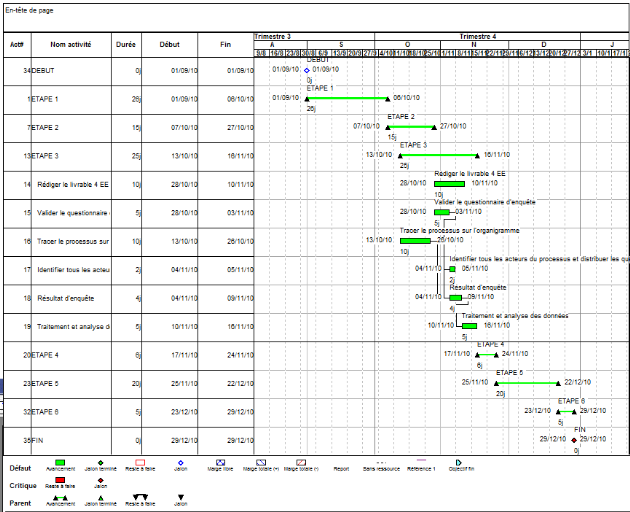The image size is (630, 512).
Task: Click the red FIN milestone diamond in the chart
Action: click(574, 440)
